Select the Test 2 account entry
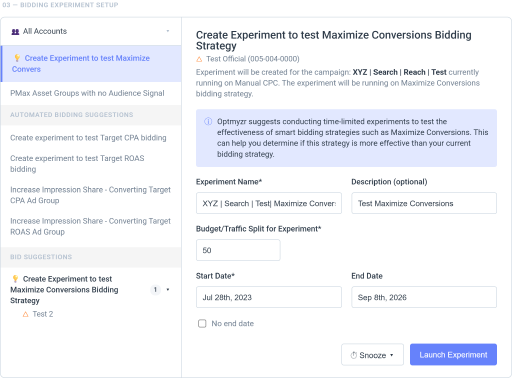Viewport: 512px width, 378px height. point(43,314)
